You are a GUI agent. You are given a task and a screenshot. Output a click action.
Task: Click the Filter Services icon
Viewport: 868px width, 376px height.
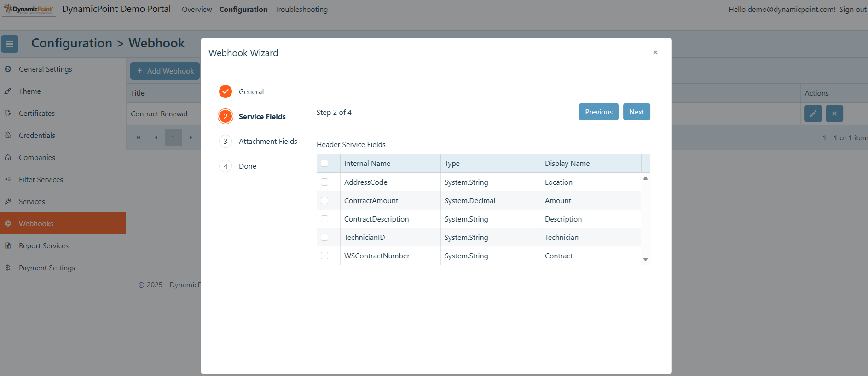click(x=8, y=179)
